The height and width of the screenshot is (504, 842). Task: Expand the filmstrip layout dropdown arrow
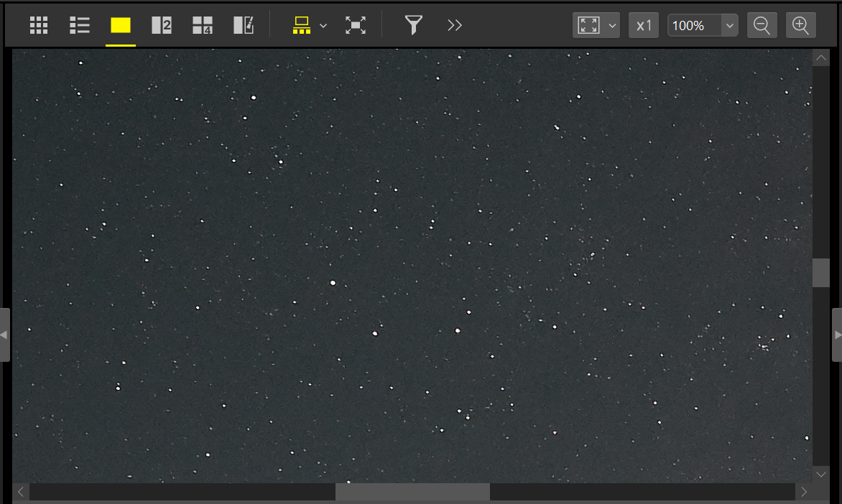click(323, 26)
